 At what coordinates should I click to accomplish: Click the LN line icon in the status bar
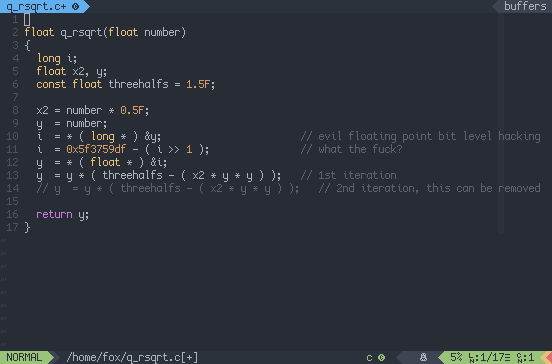471,358
